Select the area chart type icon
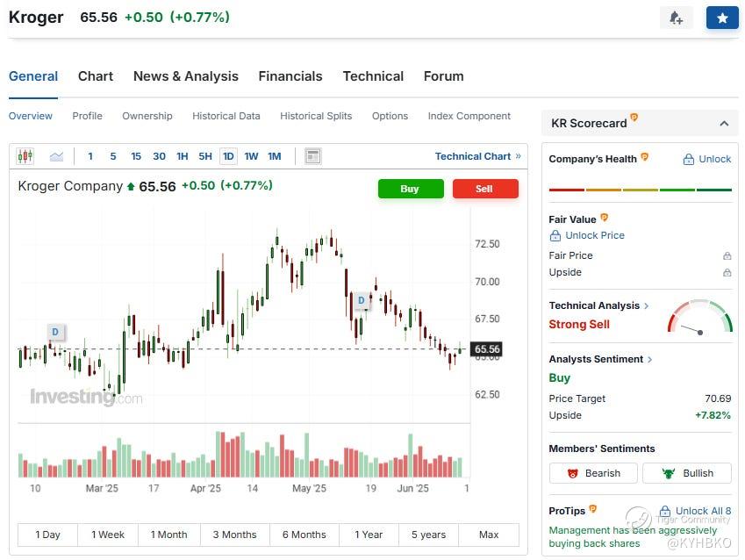 click(56, 156)
